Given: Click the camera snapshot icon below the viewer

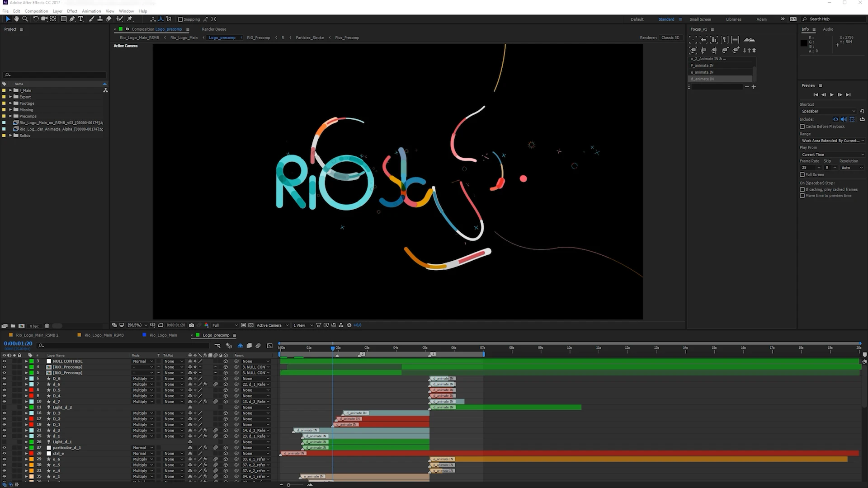Looking at the screenshot, I should coord(191,325).
